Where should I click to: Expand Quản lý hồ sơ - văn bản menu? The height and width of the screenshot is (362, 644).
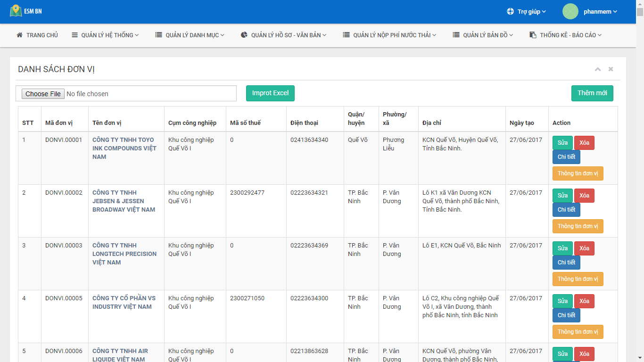click(x=283, y=35)
